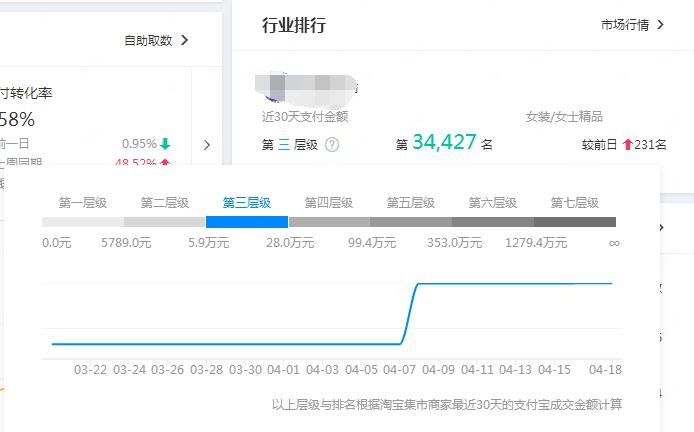
Task: Click the darkest gray segment under 第七层级
Action: point(575,222)
